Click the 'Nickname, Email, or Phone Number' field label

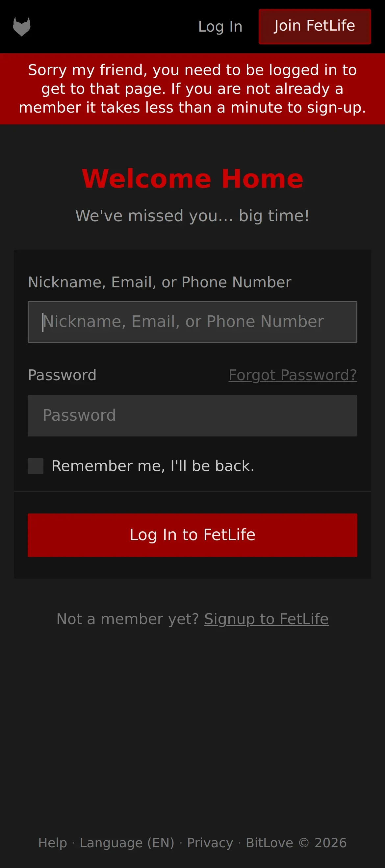pyautogui.click(x=159, y=282)
